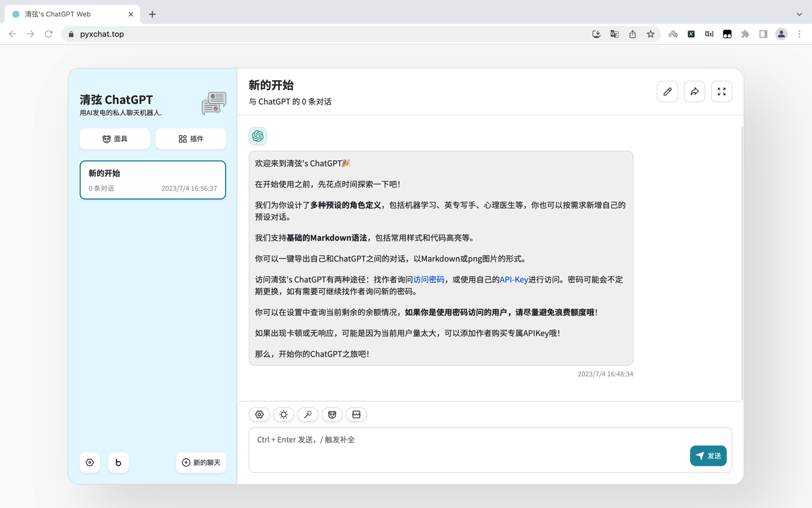The height and width of the screenshot is (508, 812).
Task: Click the chat area vertical scrollbar
Action: [742, 262]
